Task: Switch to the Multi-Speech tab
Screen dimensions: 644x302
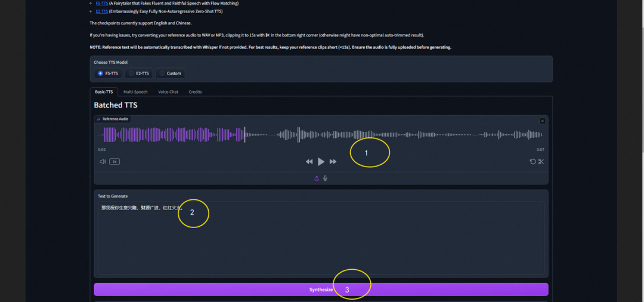Action: tap(135, 92)
